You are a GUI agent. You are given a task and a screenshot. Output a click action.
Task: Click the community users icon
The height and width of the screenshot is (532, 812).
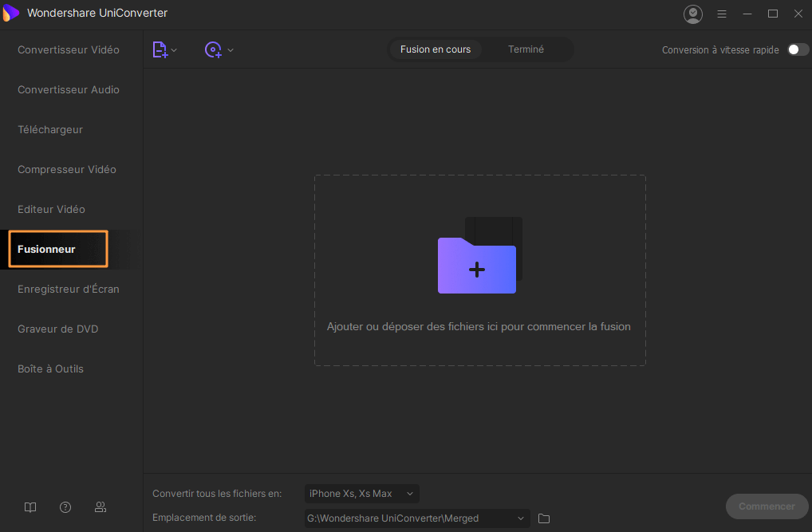tap(101, 507)
